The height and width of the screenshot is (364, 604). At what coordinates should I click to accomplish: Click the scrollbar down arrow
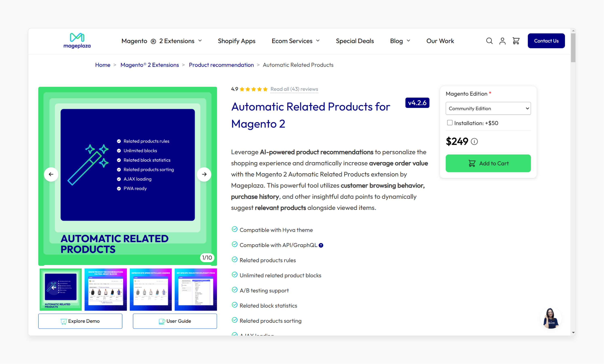pyautogui.click(x=573, y=333)
